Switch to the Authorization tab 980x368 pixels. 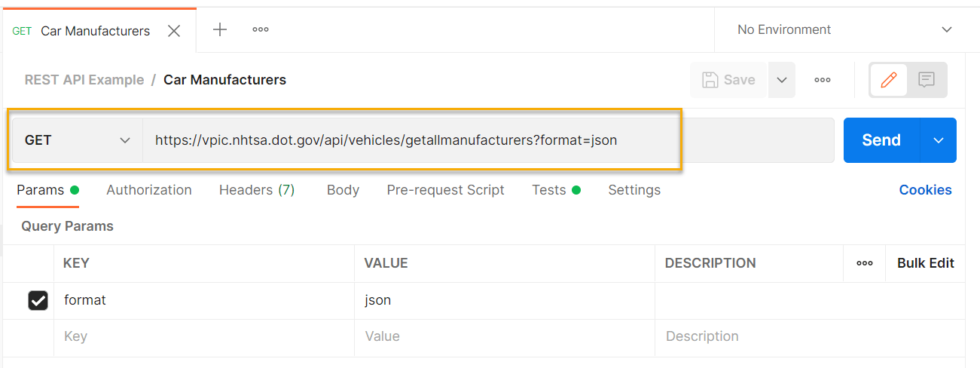tap(149, 190)
